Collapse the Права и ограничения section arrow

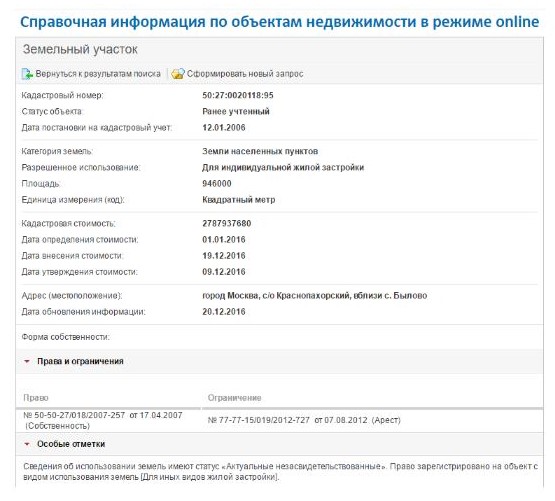click(27, 361)
